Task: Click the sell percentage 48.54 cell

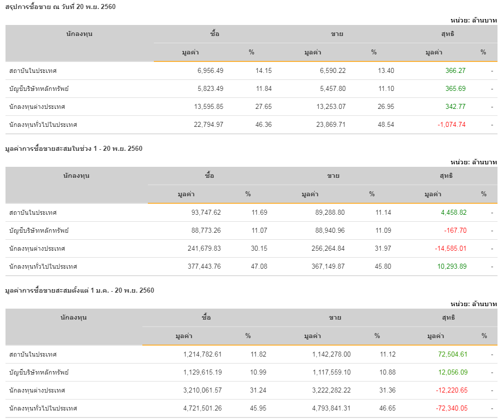Action: [x=385, y=125]
